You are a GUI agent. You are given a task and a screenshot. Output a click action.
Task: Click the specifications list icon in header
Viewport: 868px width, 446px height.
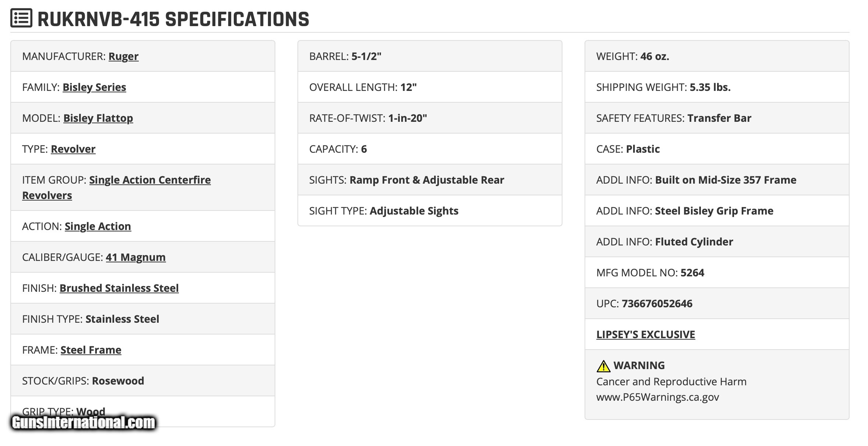(x=21, y=18)
